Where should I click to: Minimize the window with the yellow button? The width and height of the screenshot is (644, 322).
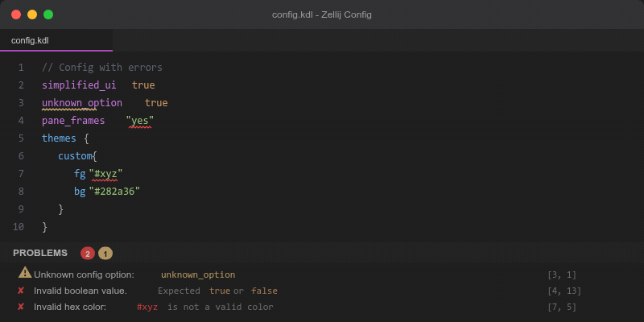(x=32, y=14)
